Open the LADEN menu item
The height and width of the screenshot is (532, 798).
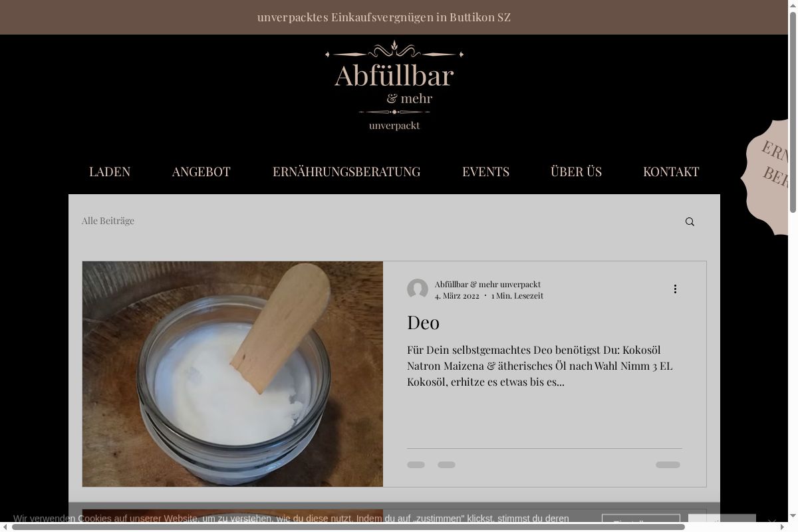point(110,172)
